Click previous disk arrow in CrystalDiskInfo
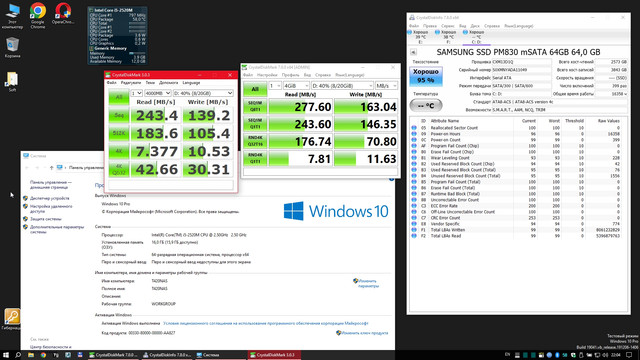 (413, 52)
